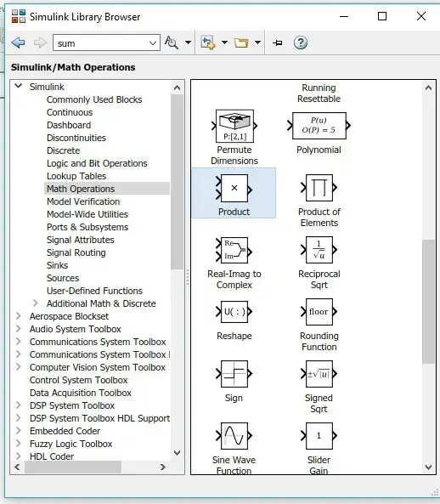Open the new model dropdown arrow
Image resolution: width=440 pixels, height=504 pixels.
click(224, 42)
